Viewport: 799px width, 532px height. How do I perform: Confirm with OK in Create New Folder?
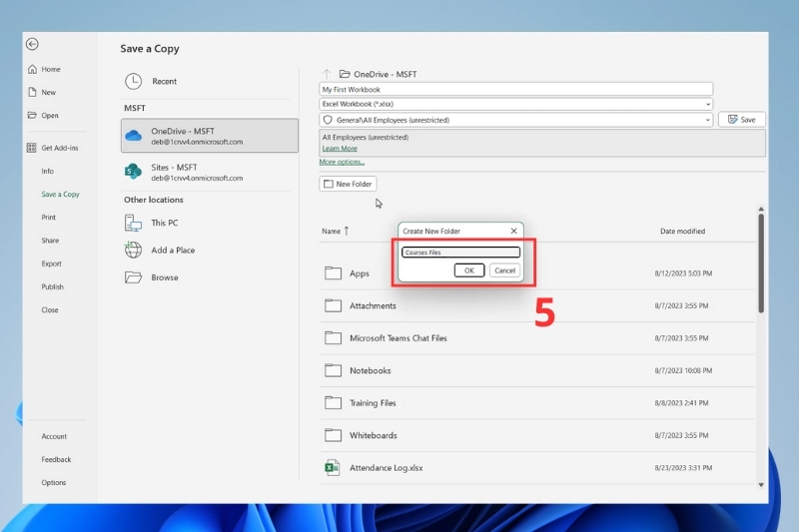tap(468, 270)
